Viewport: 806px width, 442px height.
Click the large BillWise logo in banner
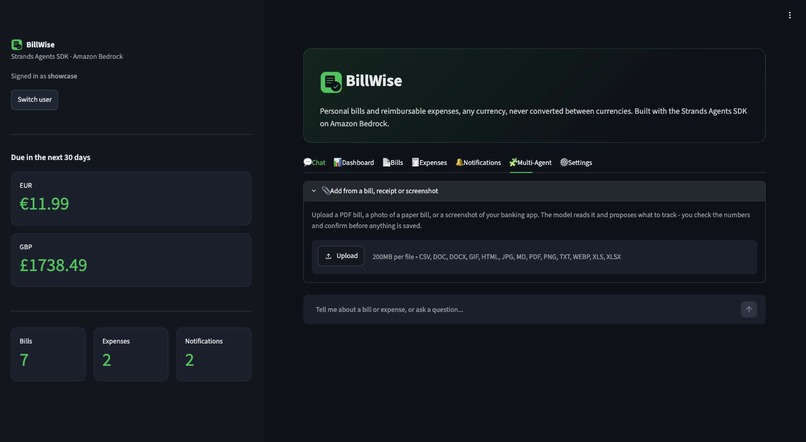[331, 82]
